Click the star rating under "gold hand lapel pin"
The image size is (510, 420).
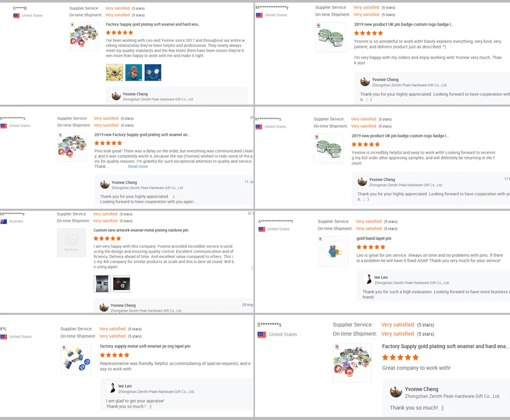[x=371, y=247]
